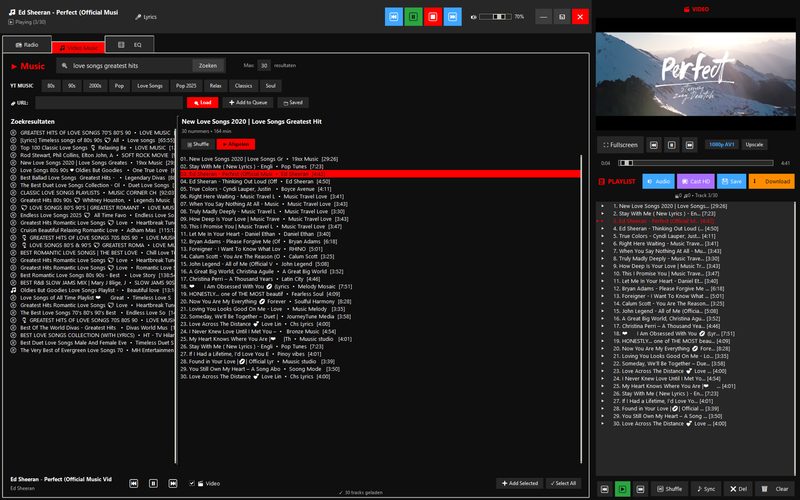800x500 pixels.
Task: Click the vertical scrollbar of the track list
Action: 581,309
